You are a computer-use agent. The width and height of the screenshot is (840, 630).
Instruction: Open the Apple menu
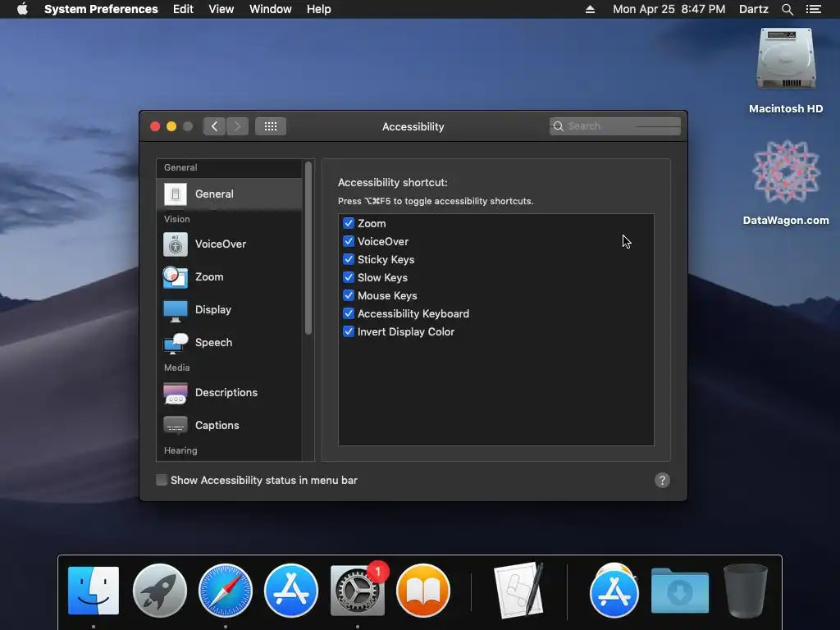coord(22,8)
